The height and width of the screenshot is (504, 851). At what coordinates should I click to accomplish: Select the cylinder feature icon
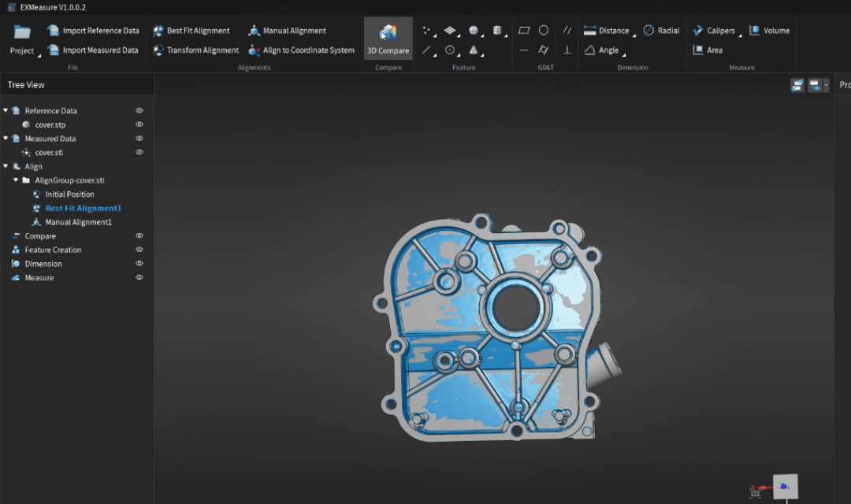[497, 31]
